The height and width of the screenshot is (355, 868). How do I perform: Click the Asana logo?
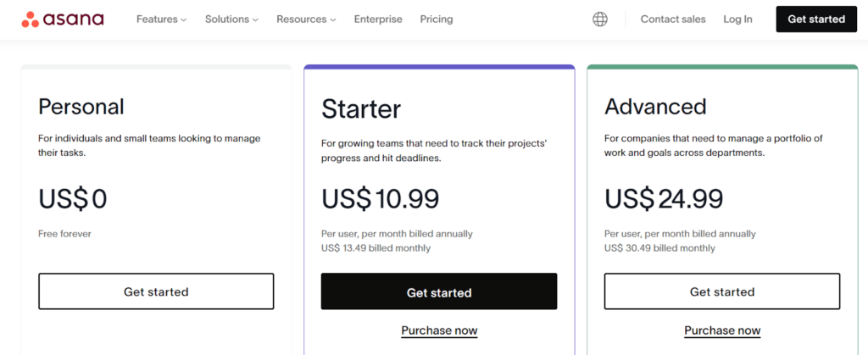click(63, 19)
